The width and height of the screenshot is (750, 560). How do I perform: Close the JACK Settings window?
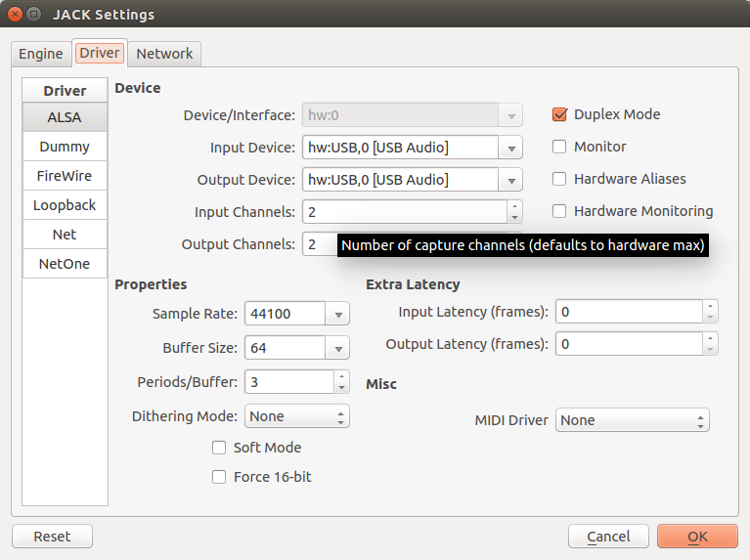pyautogui.click(x=16, y=14)
